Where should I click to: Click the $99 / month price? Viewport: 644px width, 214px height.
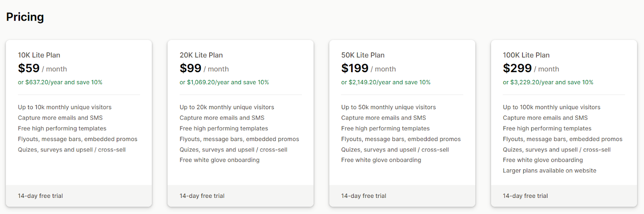pos(204,69)
